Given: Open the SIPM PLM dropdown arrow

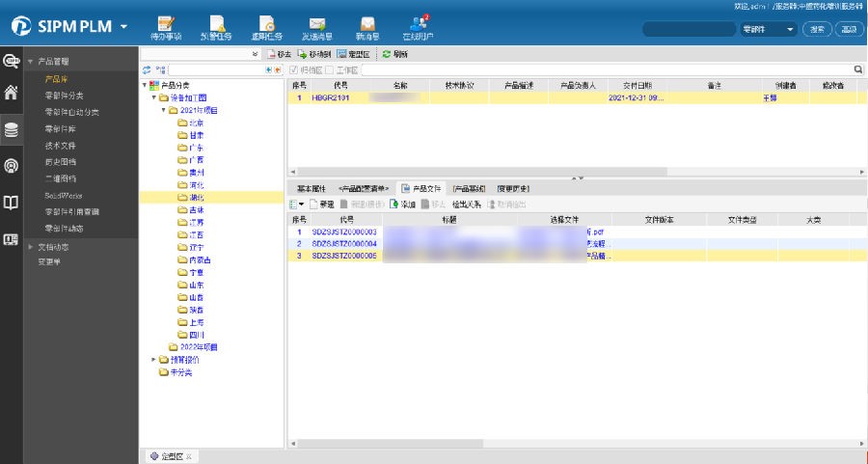Looking at the screenshot, I should pyautogui.click(x=123, y=26).
